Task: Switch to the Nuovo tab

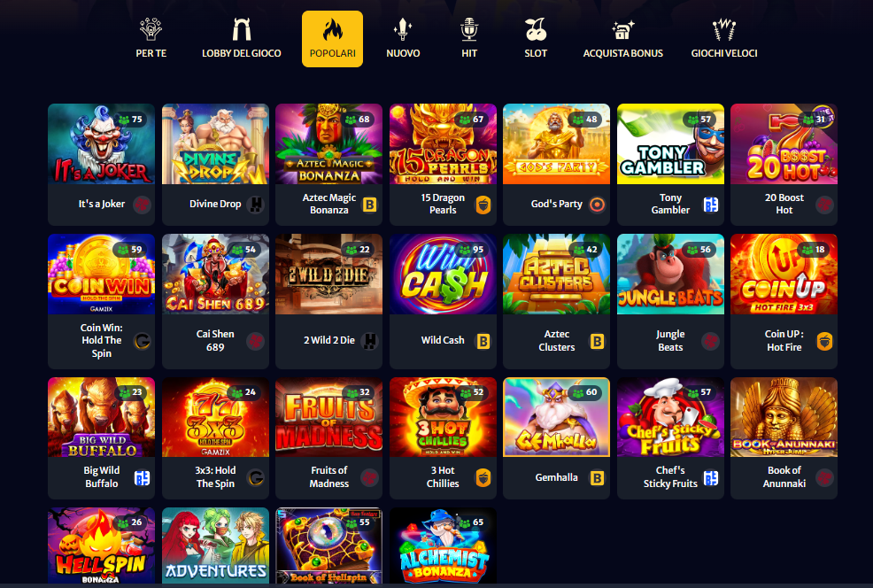Action: tap(403, 38)
